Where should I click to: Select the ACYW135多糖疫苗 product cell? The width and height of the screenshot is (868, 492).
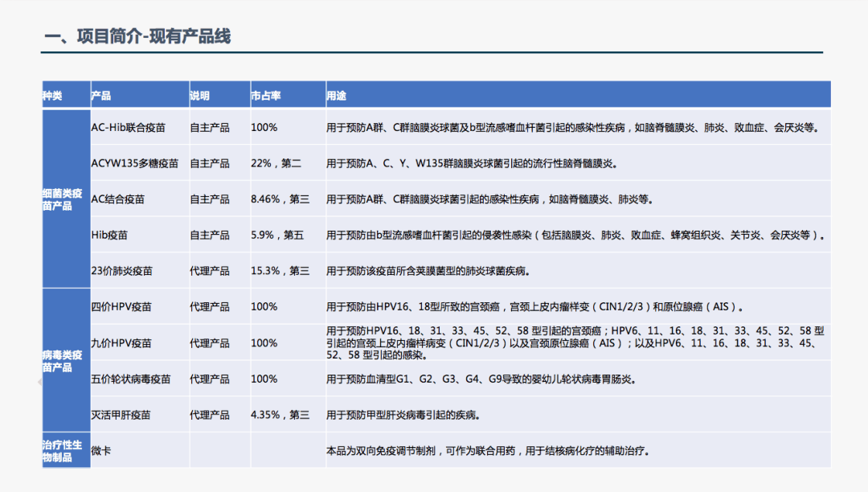[132, 163]
